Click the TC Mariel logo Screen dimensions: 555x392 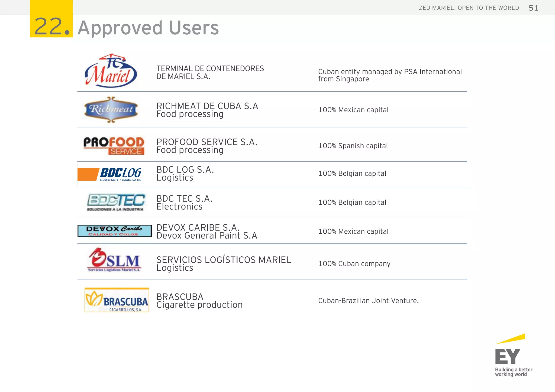(111, 71)
